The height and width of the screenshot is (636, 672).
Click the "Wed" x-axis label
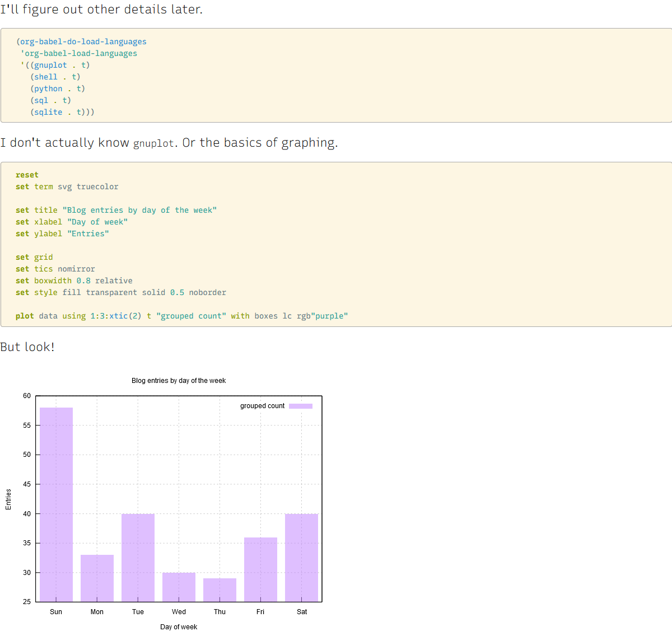(179, 612)
